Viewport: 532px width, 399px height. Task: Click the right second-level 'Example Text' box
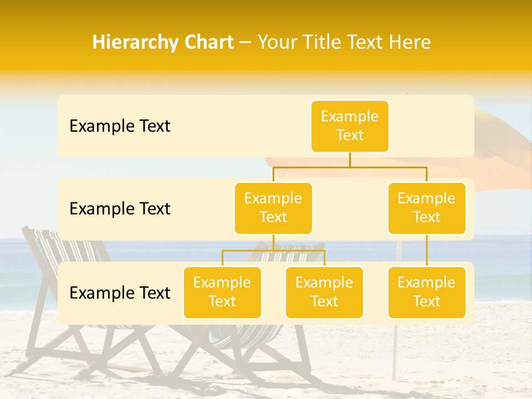point(426,208)
